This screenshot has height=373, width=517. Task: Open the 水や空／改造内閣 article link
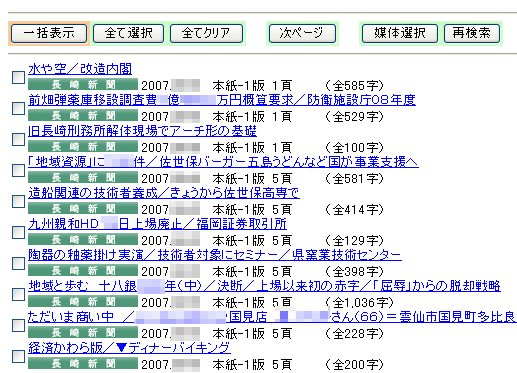[x=80, y=69]
